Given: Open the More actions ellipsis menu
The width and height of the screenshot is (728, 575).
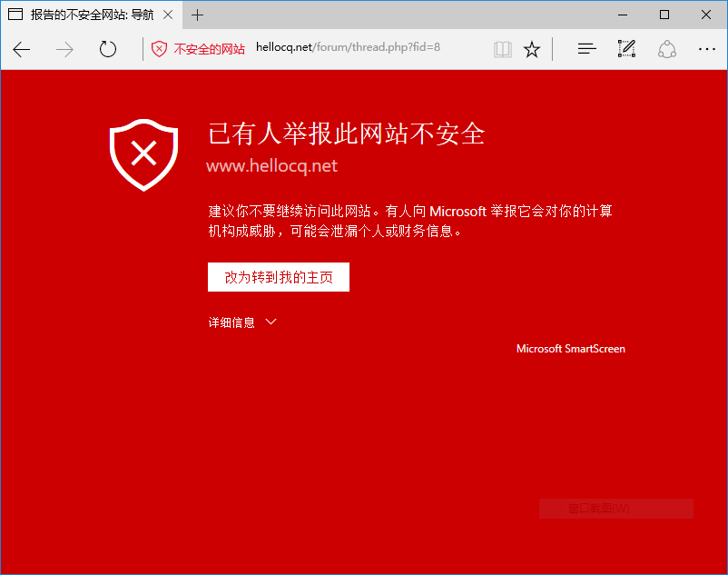Looking at the screenshot, I should pos(706,49).
